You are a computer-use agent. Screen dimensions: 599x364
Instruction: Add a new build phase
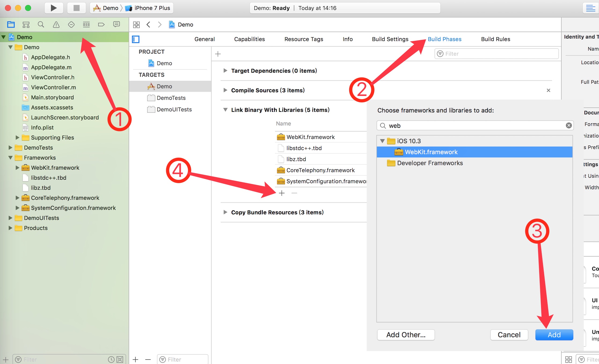coord(218,54)
